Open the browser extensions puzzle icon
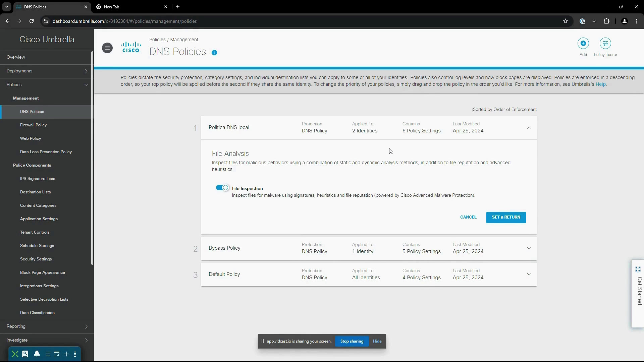644x362 pixels. pos(606,21)
